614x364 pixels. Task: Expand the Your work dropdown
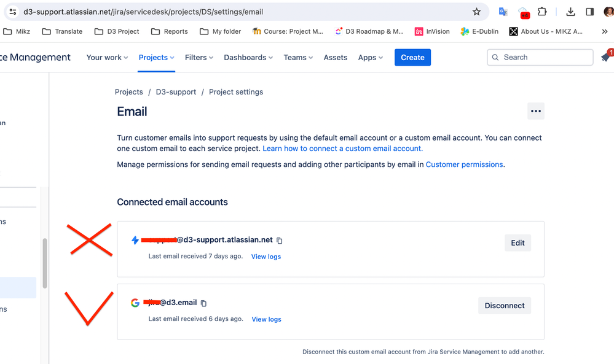pyautogui.click(x=107, y=58)
